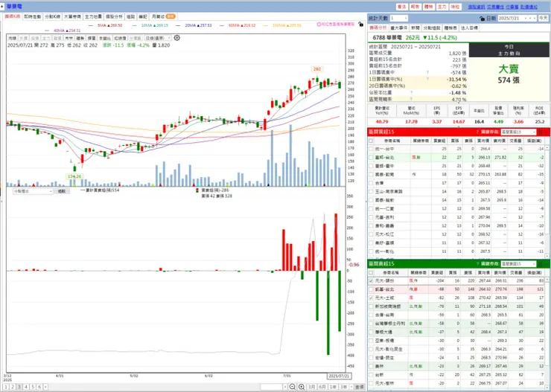Tick checkbox for 元大-松江 broker row
Viewport: 551px width, 392px height.
click(371, 234)
